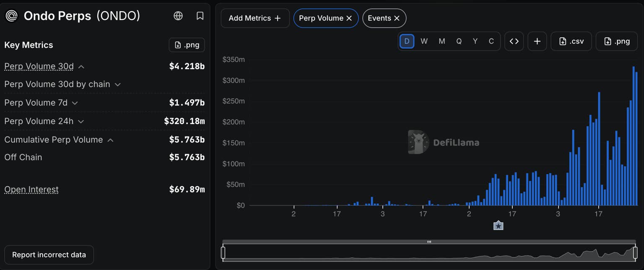644x270 pixels.
Task: Remove the Perp Volume metric chip
Action: click(349, 18)
